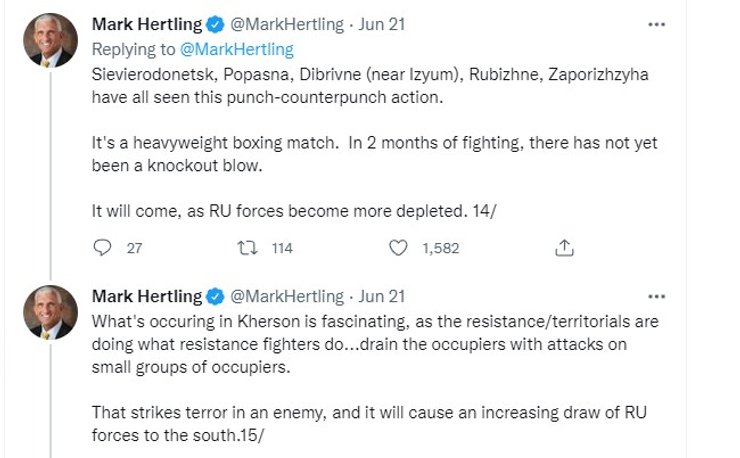740x458 pixels.
Task: Click the Mark Hertling name on the Kherson tweet
Action: (x=147, y=296)
